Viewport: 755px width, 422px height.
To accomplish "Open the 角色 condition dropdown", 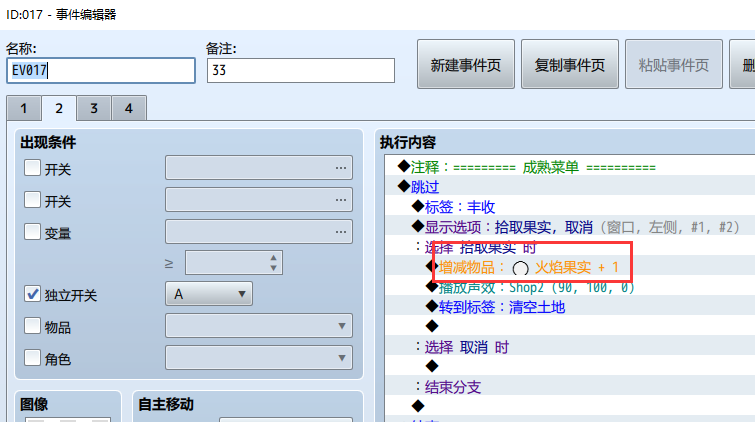I will pos(259,357).
